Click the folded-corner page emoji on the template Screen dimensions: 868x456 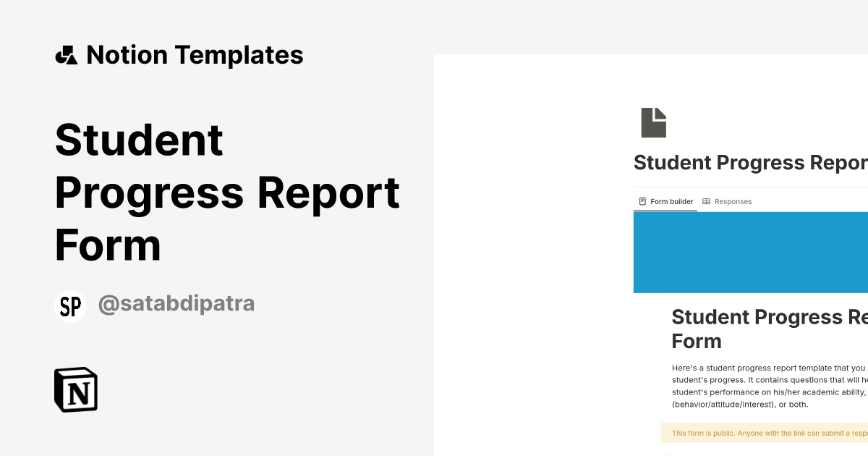click(654, 122)
